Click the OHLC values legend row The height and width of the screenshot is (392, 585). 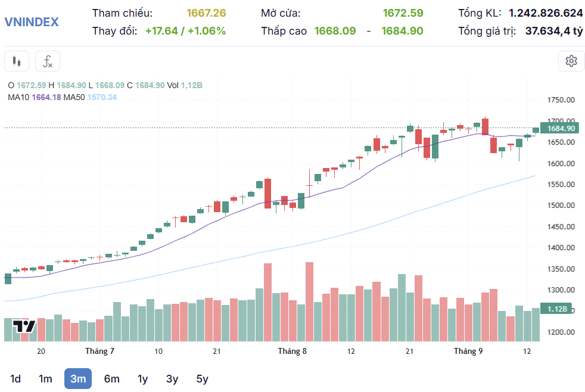105,85
